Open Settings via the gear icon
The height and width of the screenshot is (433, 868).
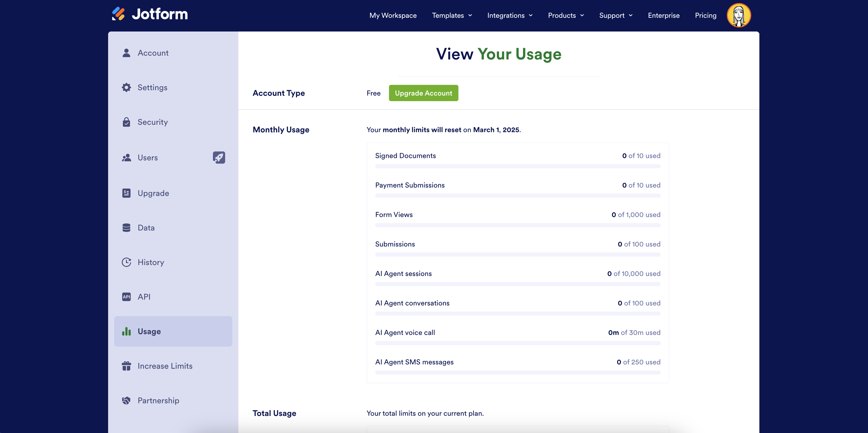pos(126,88)
